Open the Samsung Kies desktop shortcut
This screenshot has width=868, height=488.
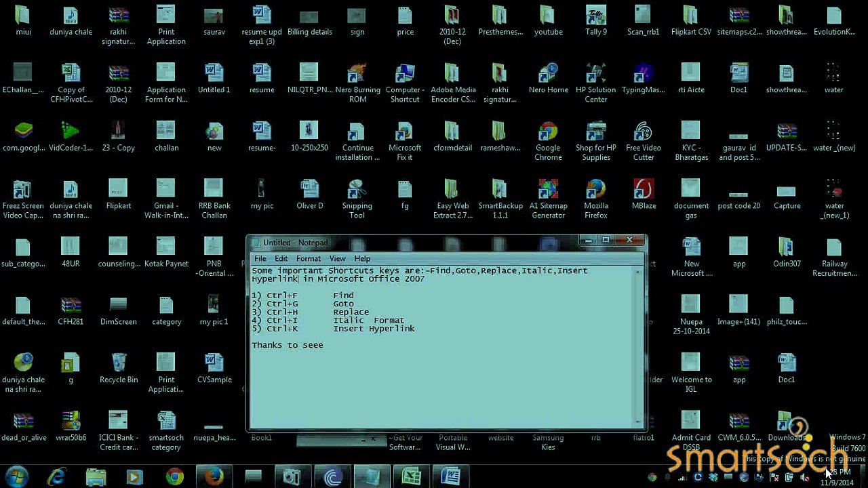tap(548, 442)
